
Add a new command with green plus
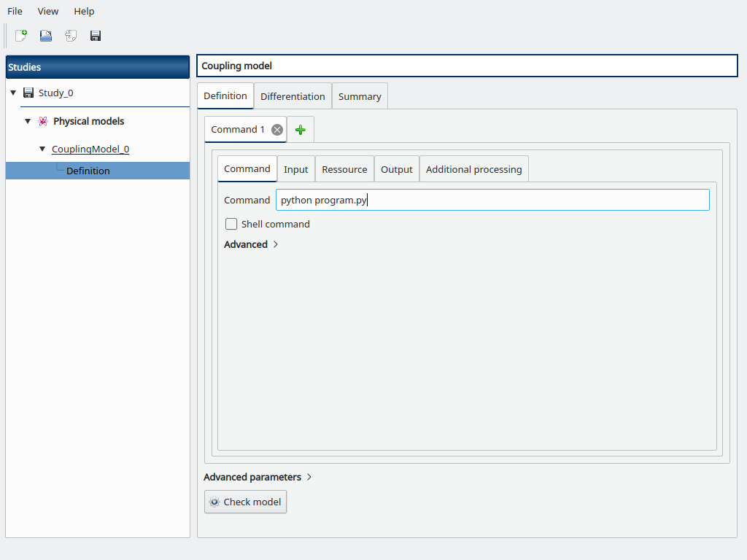pos(300,130)
